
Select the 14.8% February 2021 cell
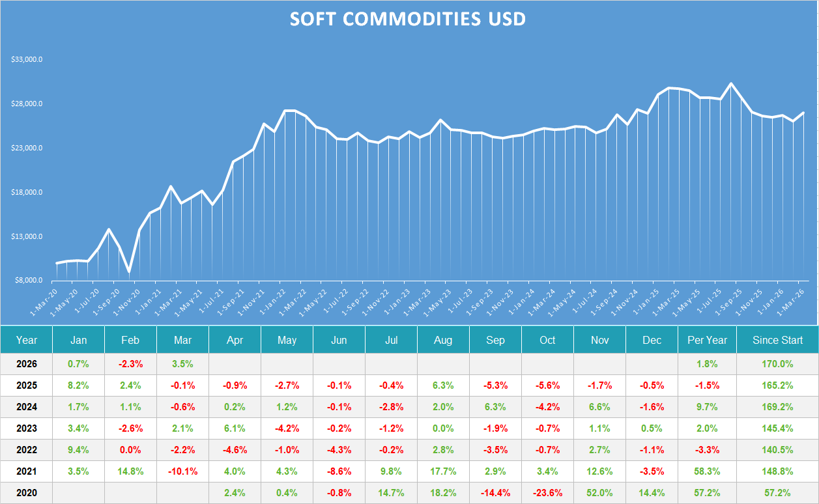pyautogui.click(x=131, y=471)
